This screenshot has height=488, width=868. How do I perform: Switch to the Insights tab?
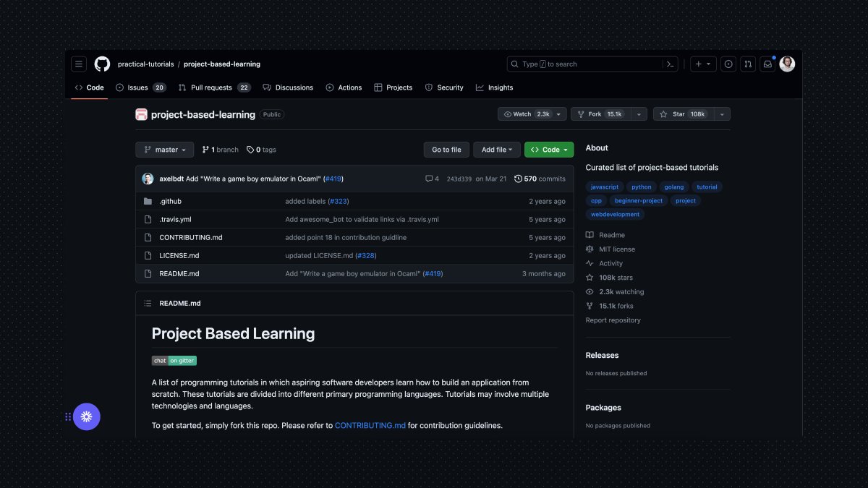tap(494, 87)
